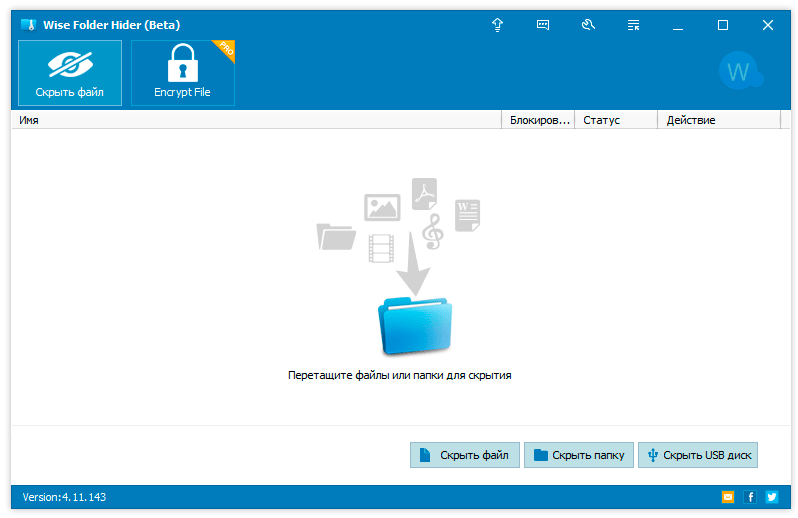Click the Скрыть папку button

[x=579, y=455]
